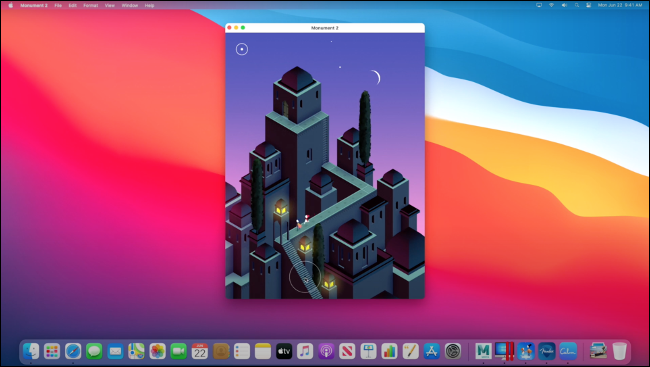Open Pages from the dock

tap(410, 351)
